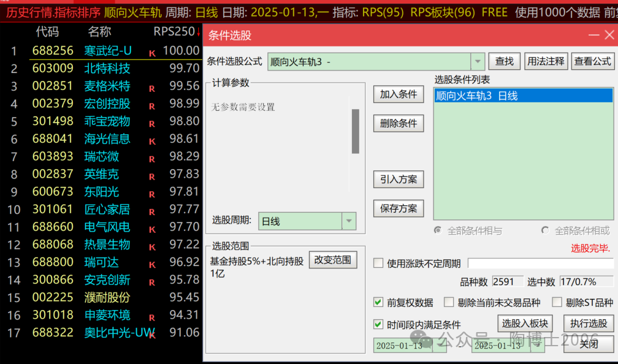The image size is (618, 364).
Task: Sort by the RPS250 column header
Action: click(x=174, y=31)
